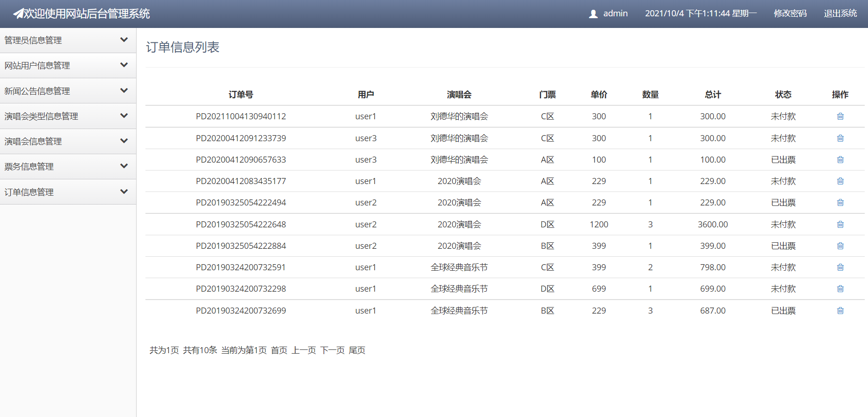Remove order PD20190325054222884 with trash icon
Viewport: 868px width, 417px height.
click(840, 246)
